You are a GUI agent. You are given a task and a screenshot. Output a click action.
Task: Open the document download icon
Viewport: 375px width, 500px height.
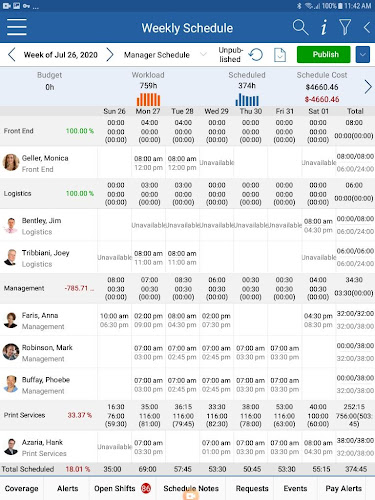tap(280, 55)
